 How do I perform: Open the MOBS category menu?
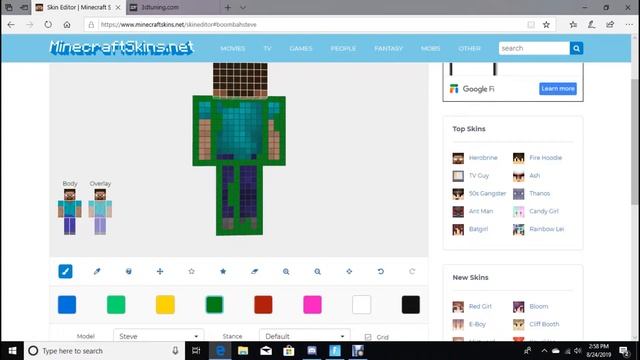pos(431,48)
